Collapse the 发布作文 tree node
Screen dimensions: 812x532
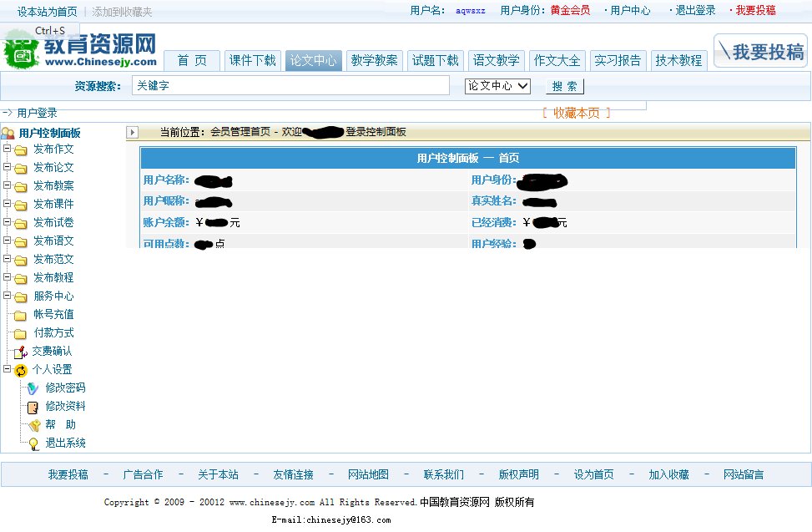click(x=8, y=149)
